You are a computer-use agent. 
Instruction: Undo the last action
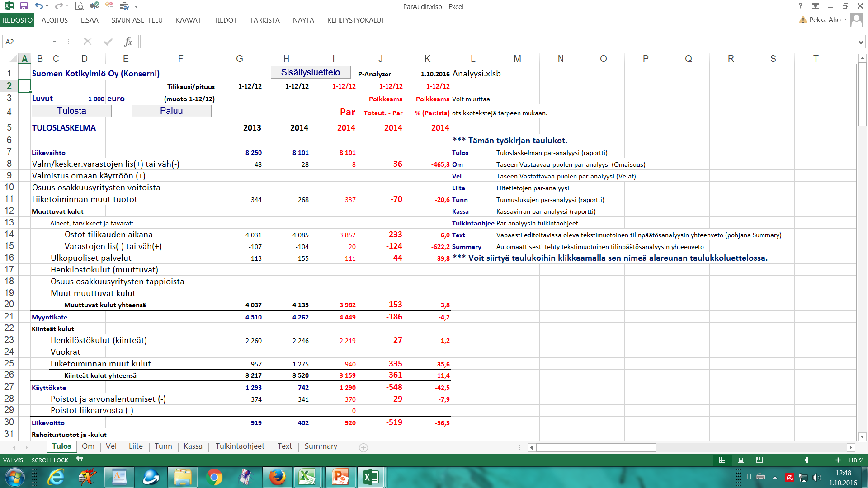(x=39, y=6)
